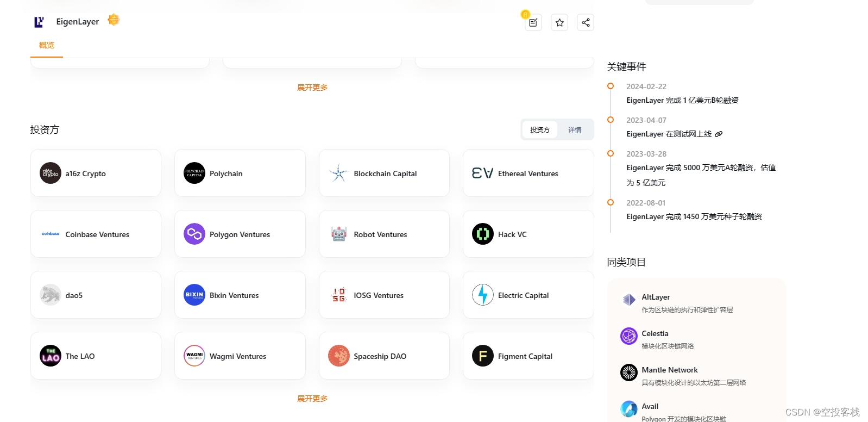Image resolution: width=868 pixels, height=422 pixels.
Task: Click the Wagmi Ventures logo
Action: (x=194, y=356)
